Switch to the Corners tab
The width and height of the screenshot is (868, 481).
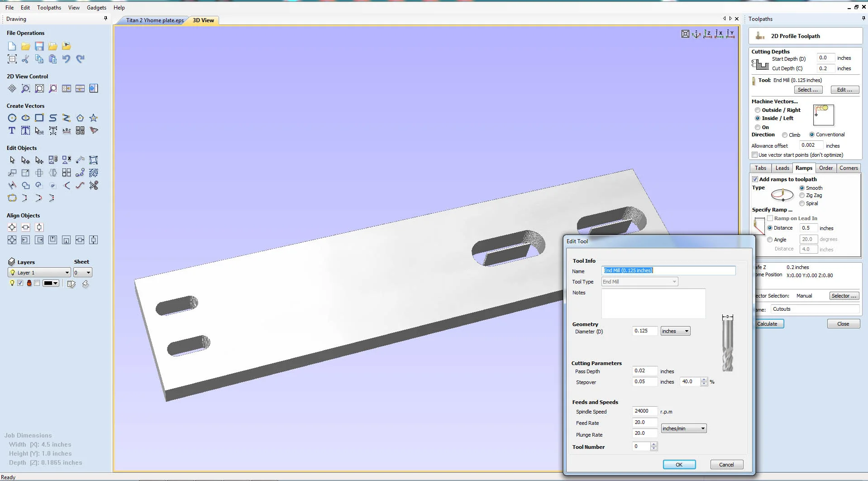click(x=849, y=168)
